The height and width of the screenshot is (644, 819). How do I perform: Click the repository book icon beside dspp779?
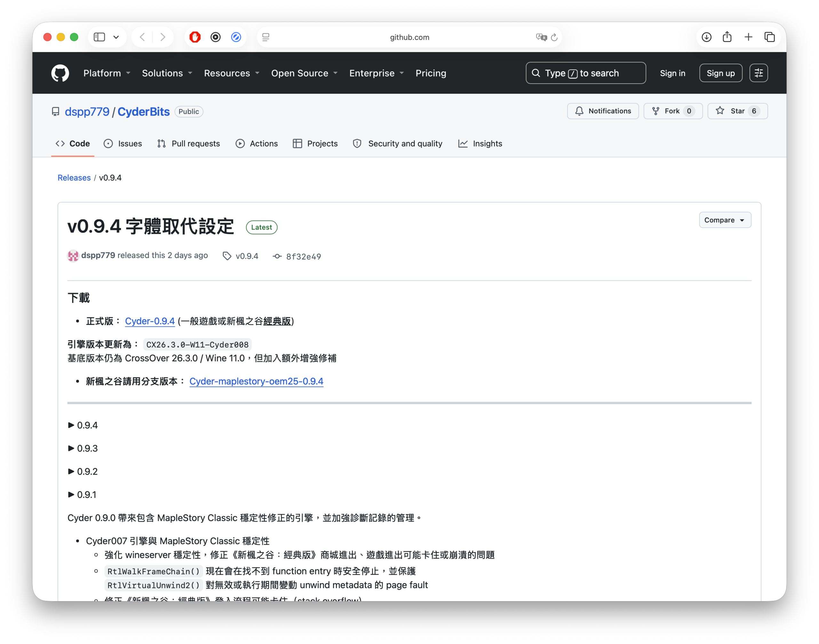55,112
